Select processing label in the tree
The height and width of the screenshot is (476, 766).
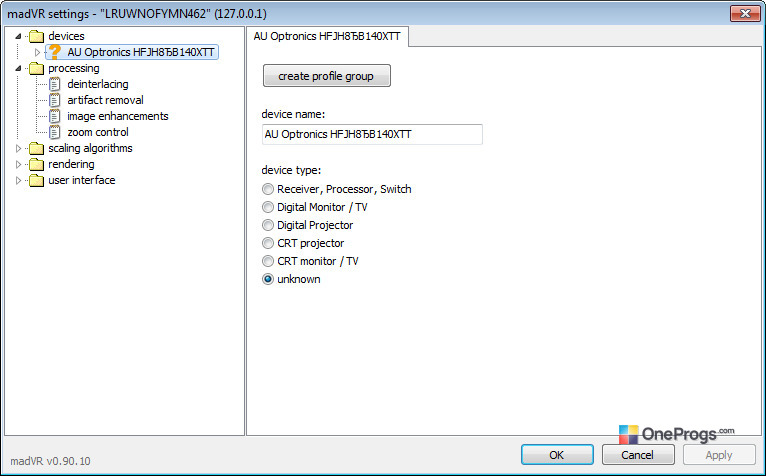[74, 68]
